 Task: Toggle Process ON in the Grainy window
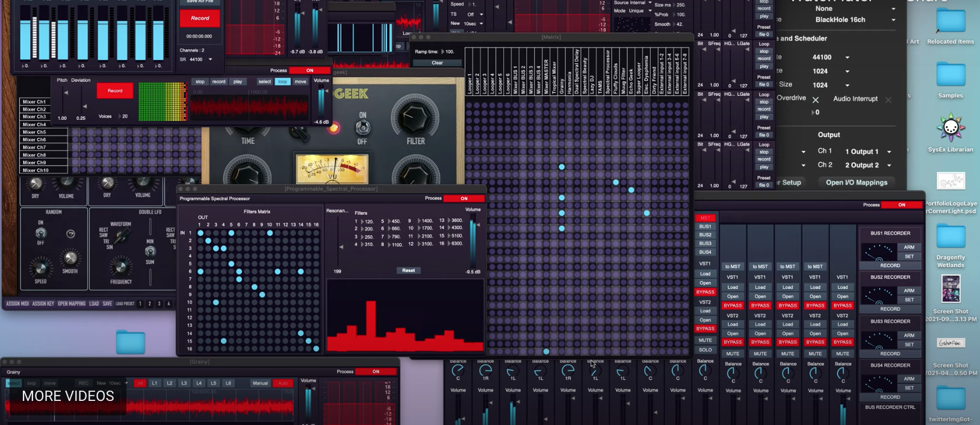pyautogui.click(x=376, y=371)
